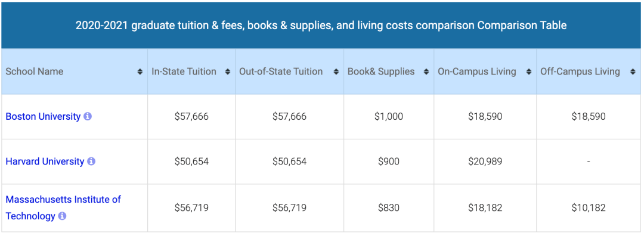Select MIT's $10,182 off-campus living cell
The width and height of the screenshot is (644, 236).
pyautogui.click(x=589, y=207)
